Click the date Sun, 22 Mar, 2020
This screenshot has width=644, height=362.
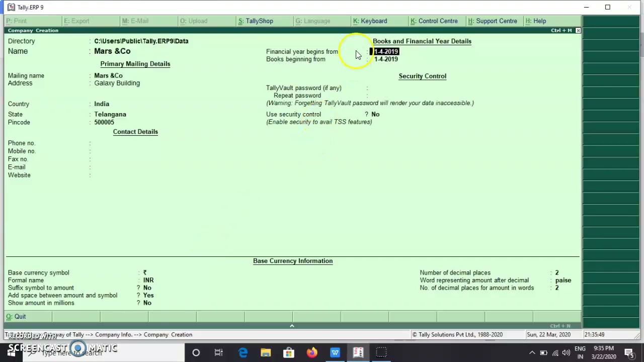click(549, 335)
